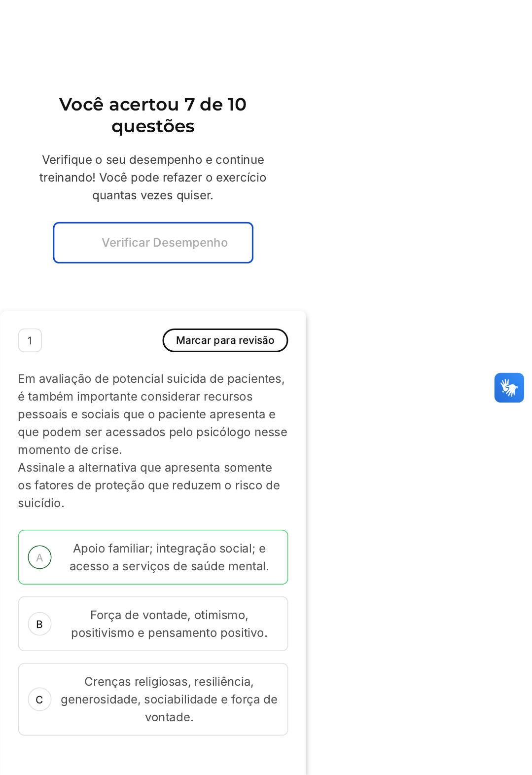Select radio option C circle
Image resolution: width=532 pixels, height=775 pixels.
tap(40, 700)
